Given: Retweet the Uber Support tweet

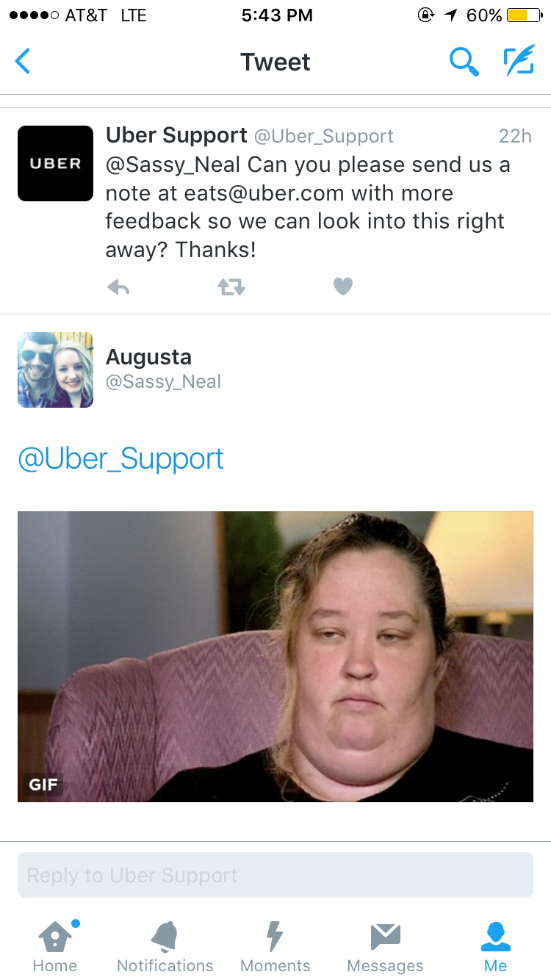Looking at the screenshot, I should [x=231, y=287].
